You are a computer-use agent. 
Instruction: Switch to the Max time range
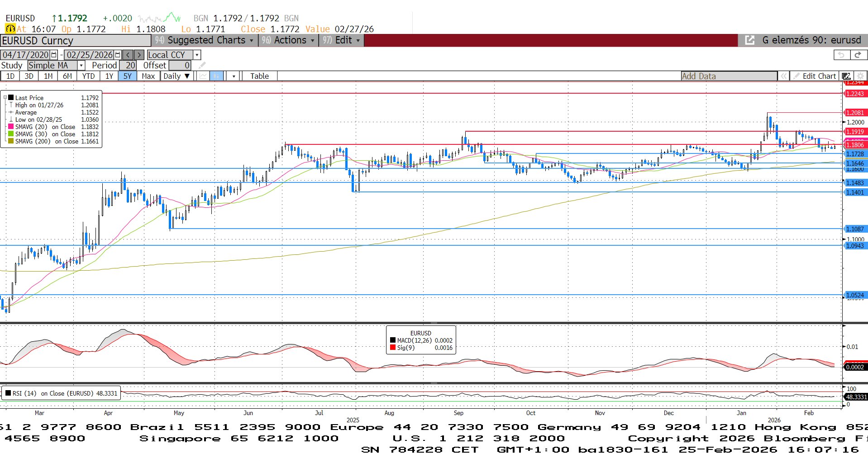[x=148, y=76]
